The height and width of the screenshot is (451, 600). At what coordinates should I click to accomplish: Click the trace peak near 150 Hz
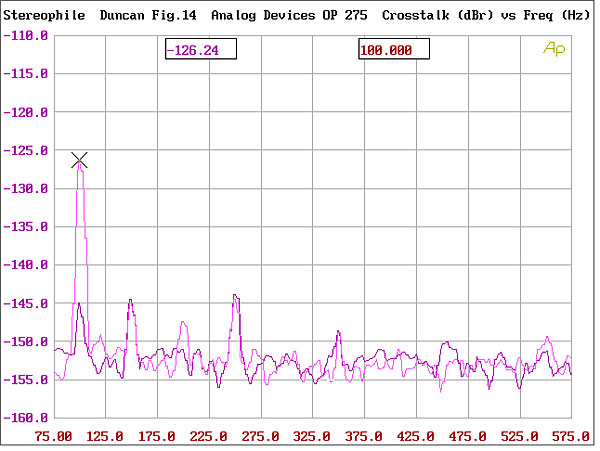tap(130, 301)
